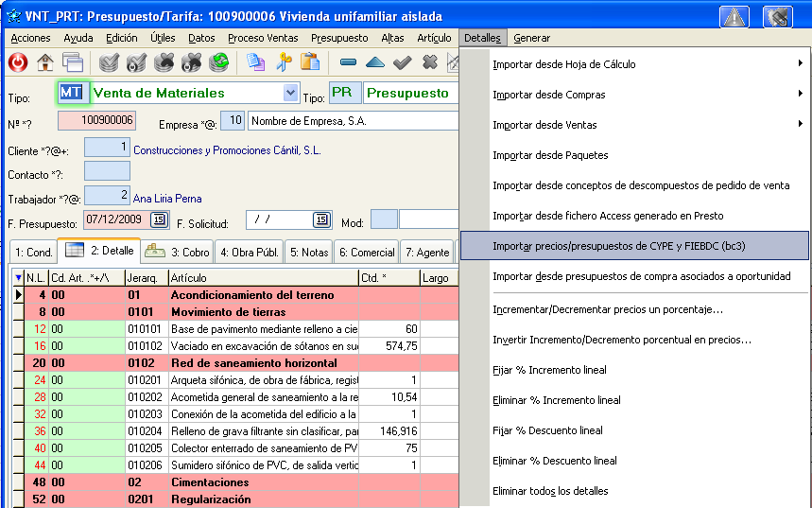Viewport: 812px width, 508px height.
Task: Click the home icon in toolbar
Action: click(x=45, y=62)
